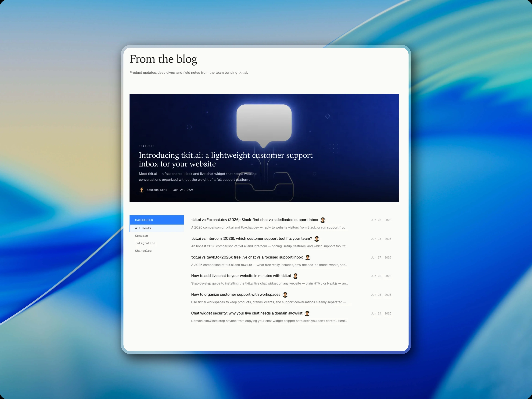
Task: Click the Jun 27, 2026 date
Action: click(381, 258)
